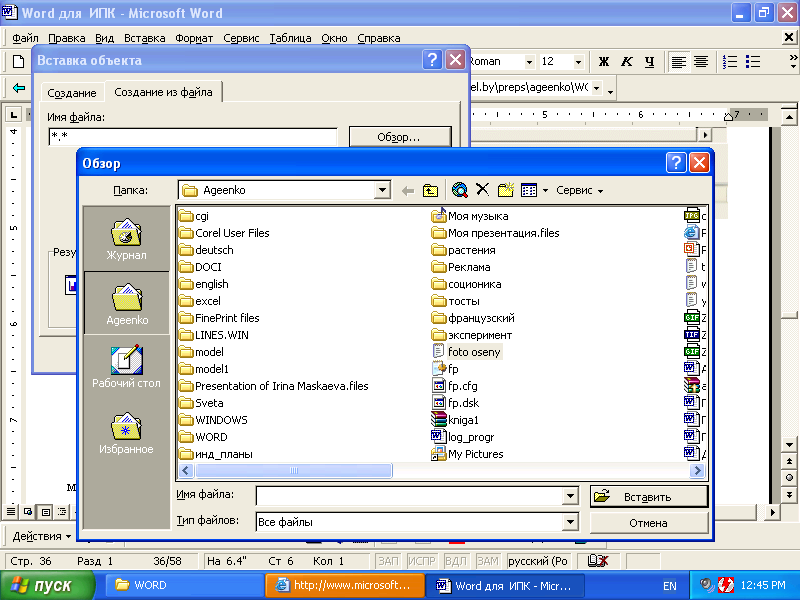Apply bulleted list in Word toolbar
This screenshot has height=600, width=800.
point(753,62)
